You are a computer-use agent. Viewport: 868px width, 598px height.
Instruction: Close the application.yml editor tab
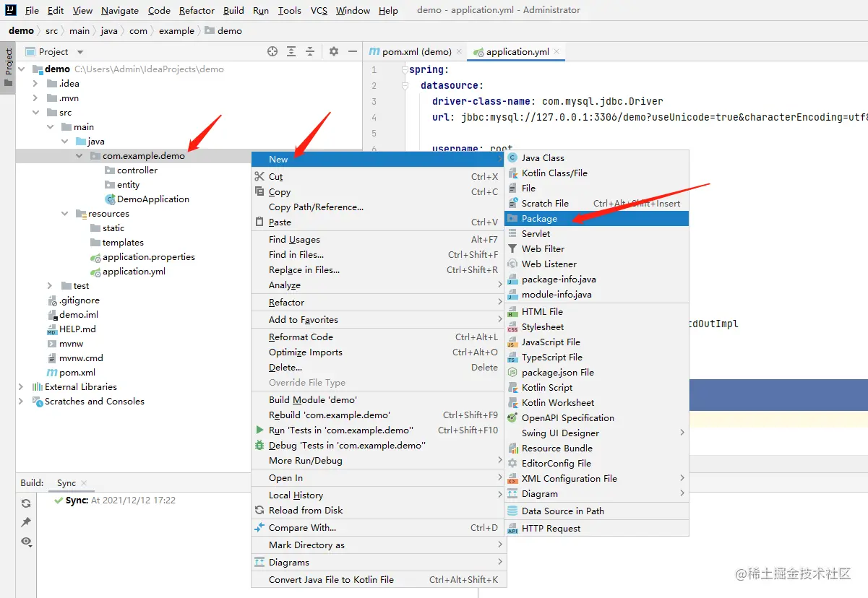[x=557, y=52]
